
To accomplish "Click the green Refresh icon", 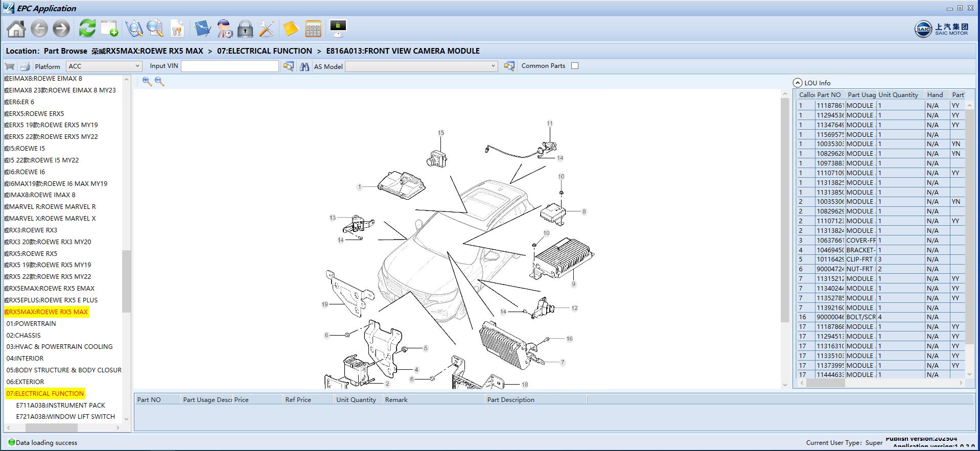I will (x=87, y=29).
